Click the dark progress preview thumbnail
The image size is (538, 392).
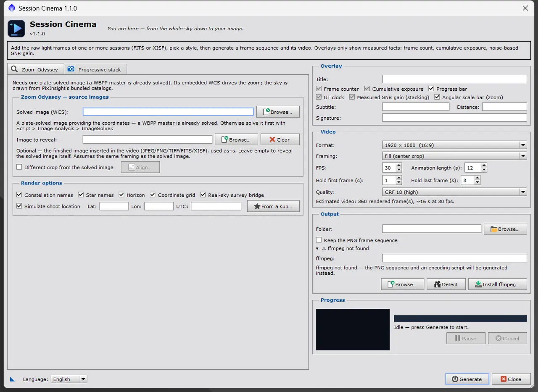click(x=353, y=330)
